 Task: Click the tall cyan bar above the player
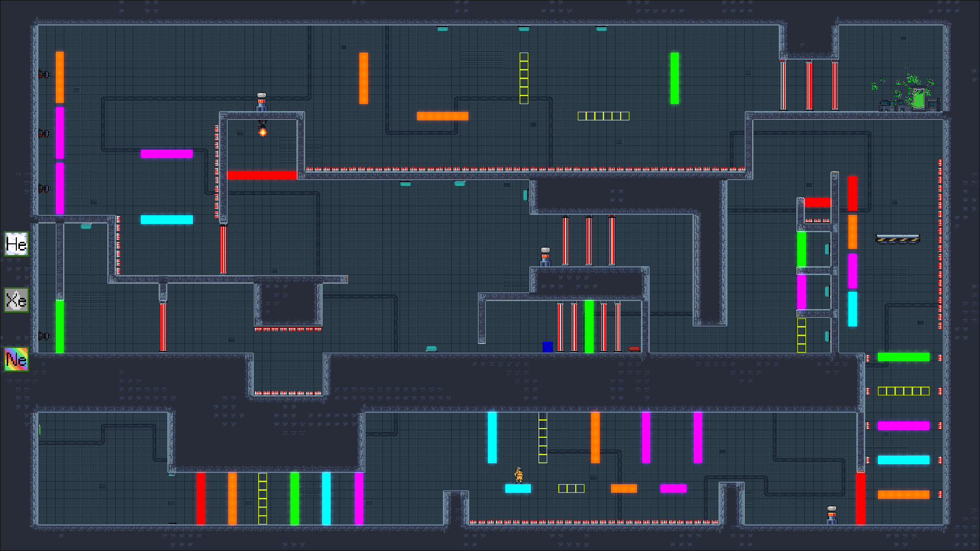[x=492, y=438]
